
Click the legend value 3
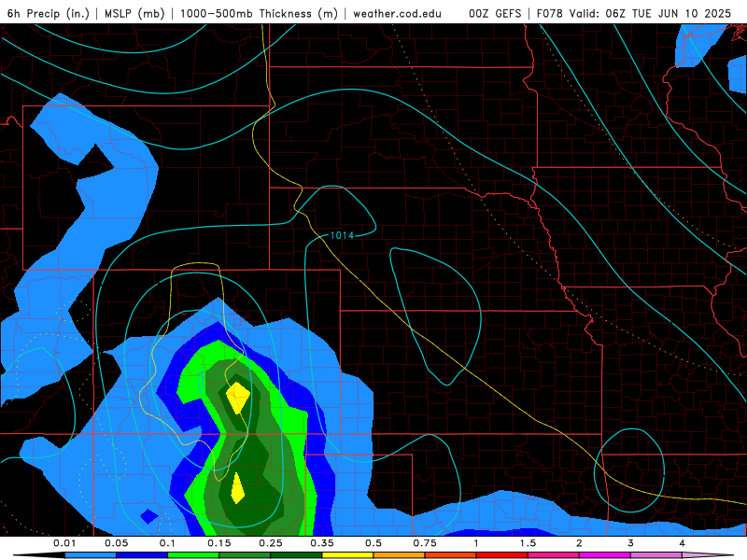(630, 543)
